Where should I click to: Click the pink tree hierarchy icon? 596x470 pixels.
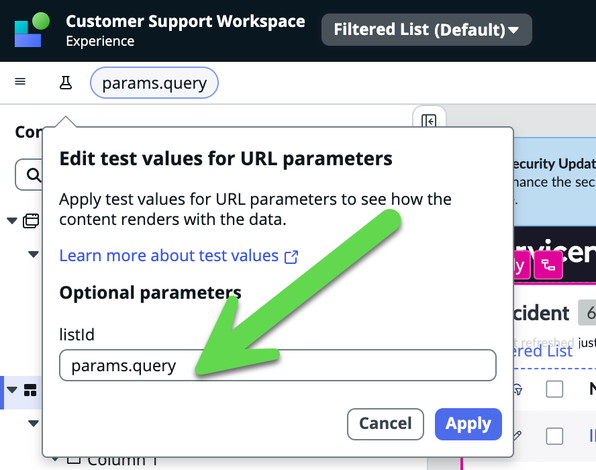coord(548,265)
